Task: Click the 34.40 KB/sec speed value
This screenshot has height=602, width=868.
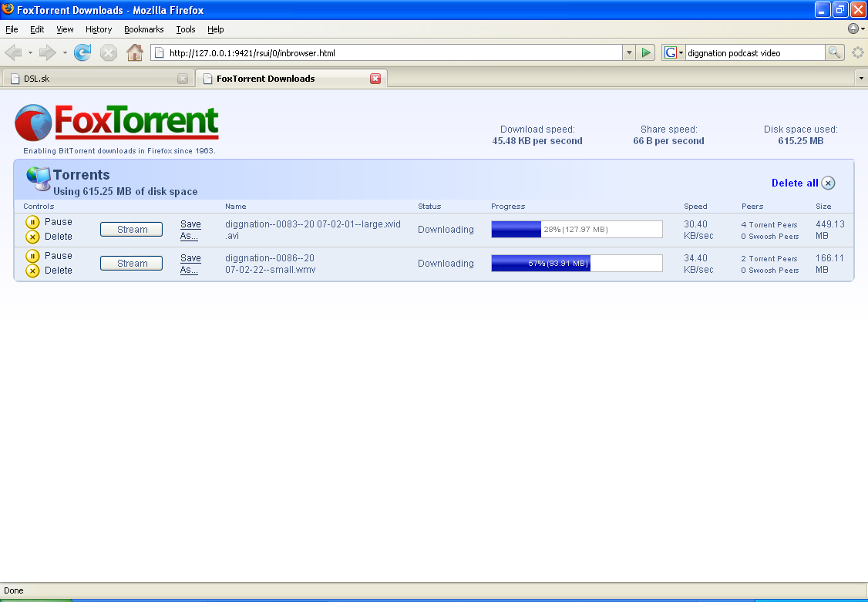Action: [x=698, y=264]
